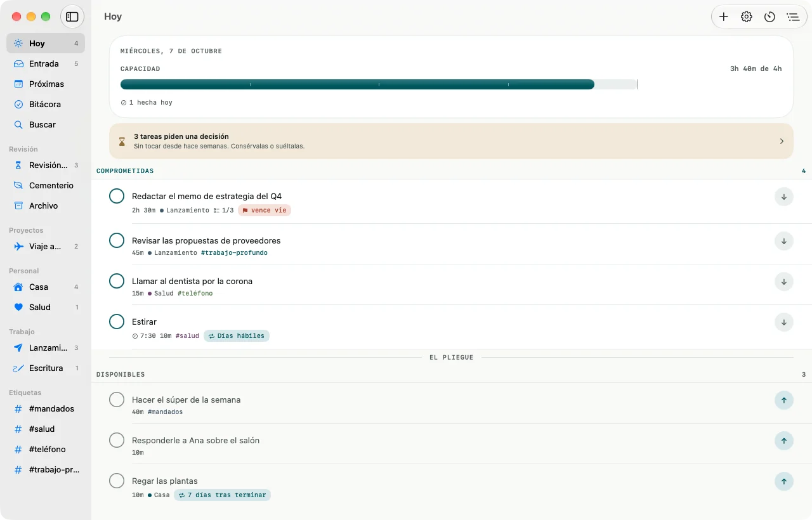812x520 pixels.
Task: Expand the decision banner chevron
Action: pyautogui.click(x=782, y=141)
